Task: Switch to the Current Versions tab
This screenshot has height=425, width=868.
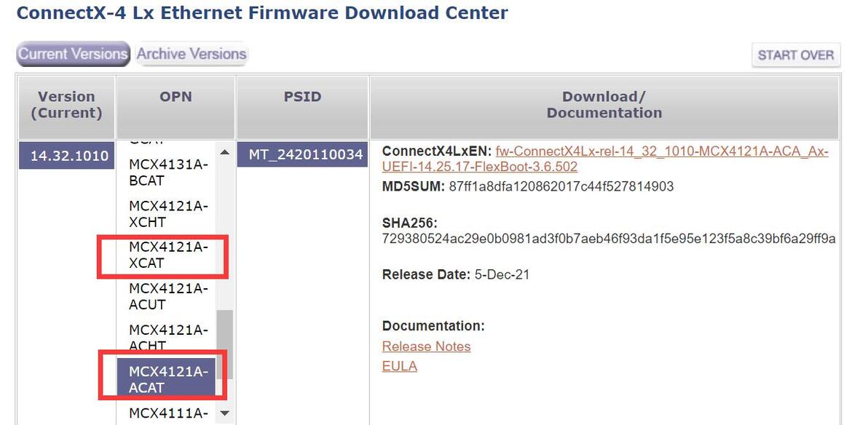Action: coord(73,54)
